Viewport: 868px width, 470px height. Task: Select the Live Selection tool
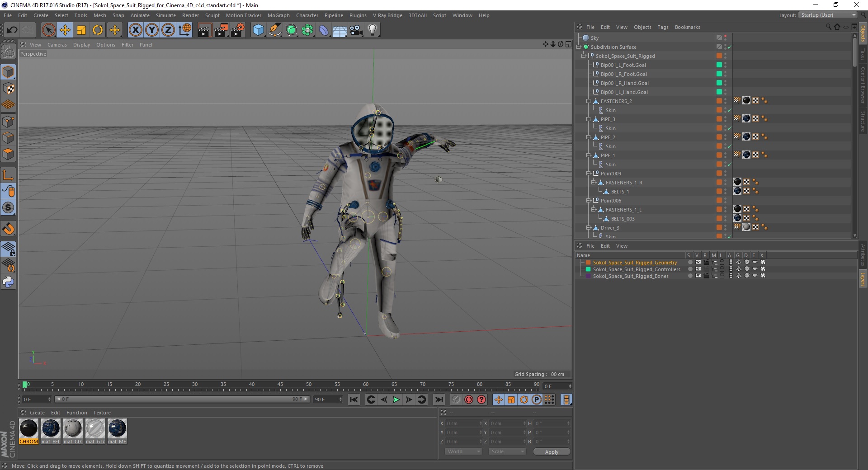click(x=48, y=30)
